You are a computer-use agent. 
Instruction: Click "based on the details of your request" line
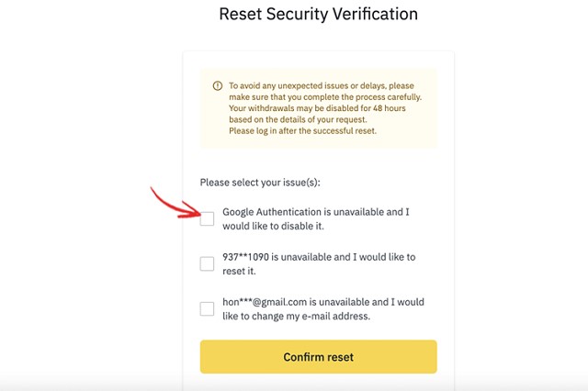(x=298, y=119)
